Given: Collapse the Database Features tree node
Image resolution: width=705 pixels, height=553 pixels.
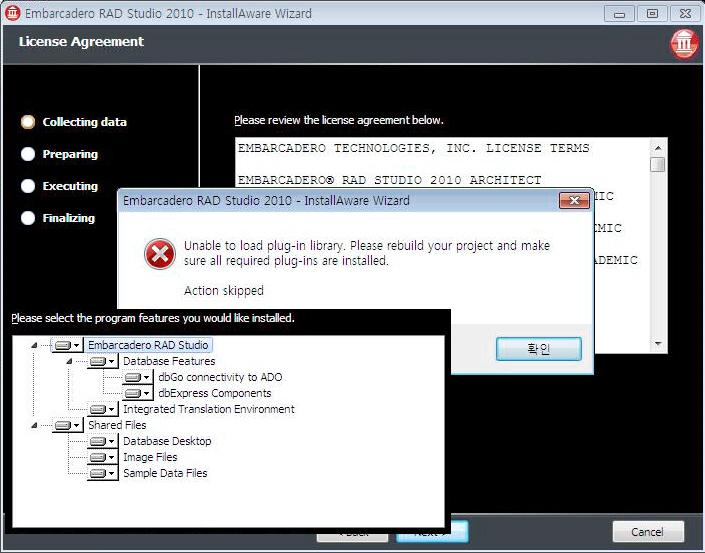Looking at the screenshot, I should tap(70, 361).
